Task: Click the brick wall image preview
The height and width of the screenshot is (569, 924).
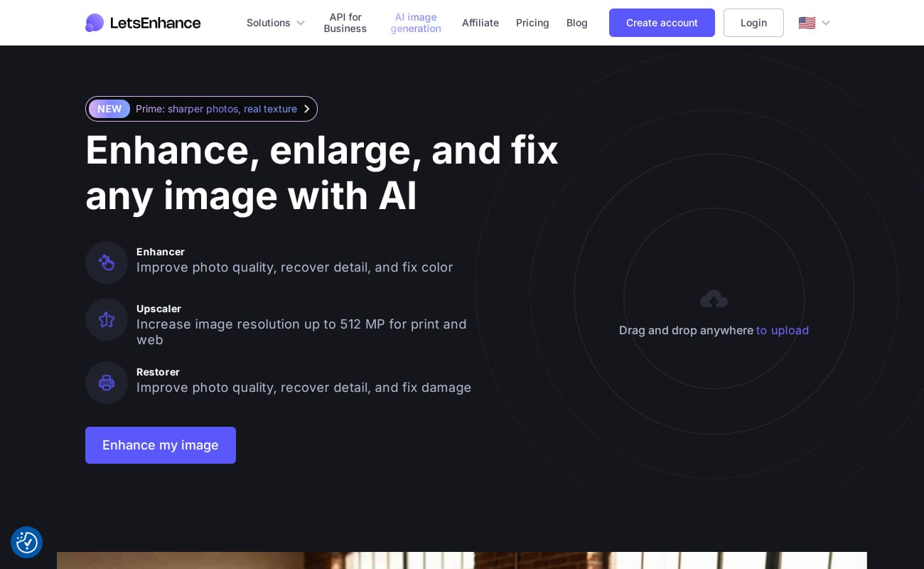Action: (x=462, y=562)
